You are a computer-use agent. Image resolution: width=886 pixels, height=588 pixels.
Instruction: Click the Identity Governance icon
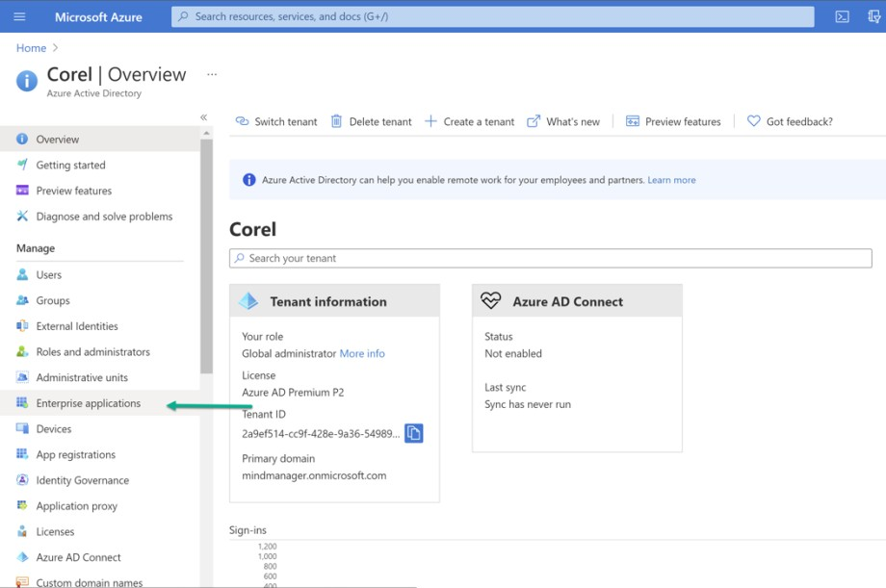click(22, 480)
